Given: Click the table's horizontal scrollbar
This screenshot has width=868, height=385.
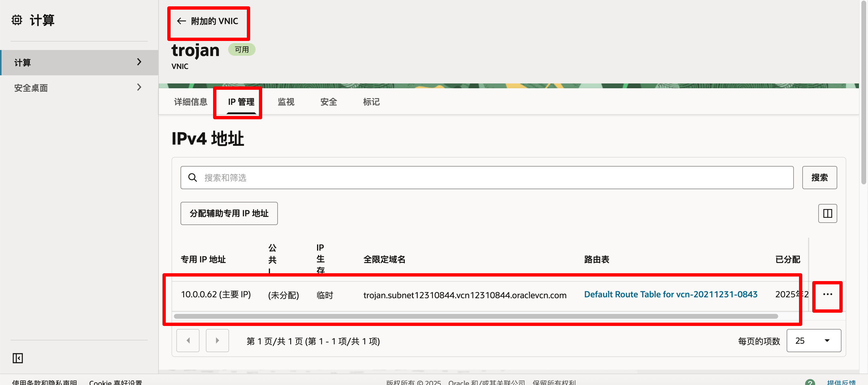Looking at the screenshot, I should click(476, 316).
